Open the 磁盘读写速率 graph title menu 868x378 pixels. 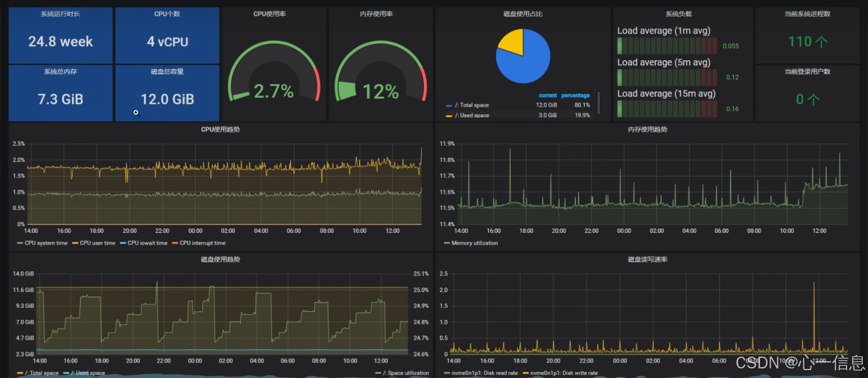(647, 260)
